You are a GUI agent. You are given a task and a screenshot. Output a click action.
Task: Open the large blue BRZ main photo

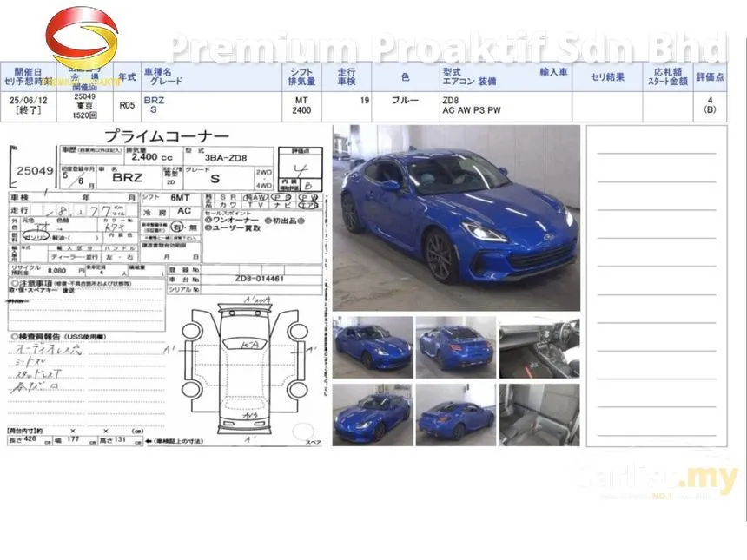[x=456, y=218]
